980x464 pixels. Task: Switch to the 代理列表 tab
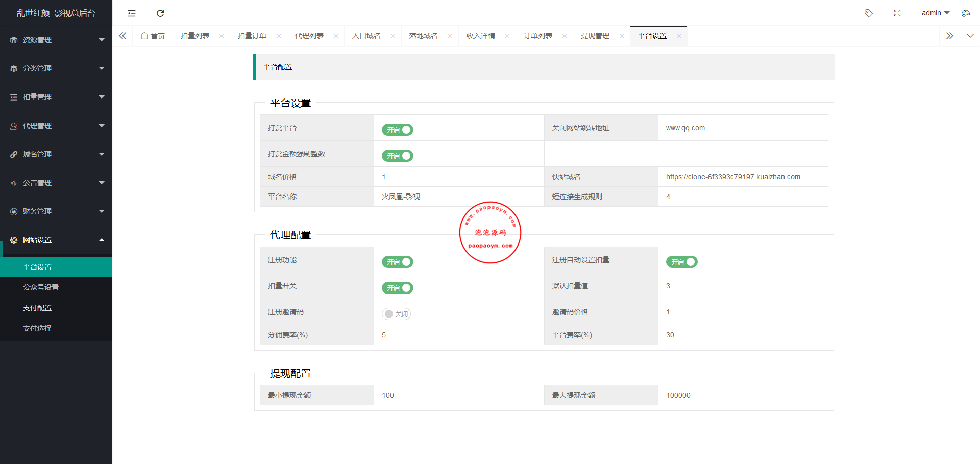click(x=309, y=36)
